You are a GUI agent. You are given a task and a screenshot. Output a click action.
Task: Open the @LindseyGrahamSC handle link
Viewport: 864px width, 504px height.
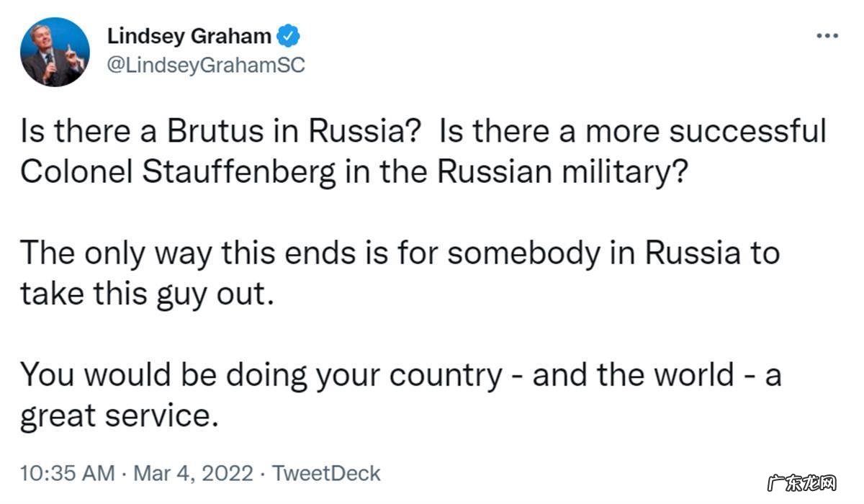pyautogui.click(x=206, y=65)
